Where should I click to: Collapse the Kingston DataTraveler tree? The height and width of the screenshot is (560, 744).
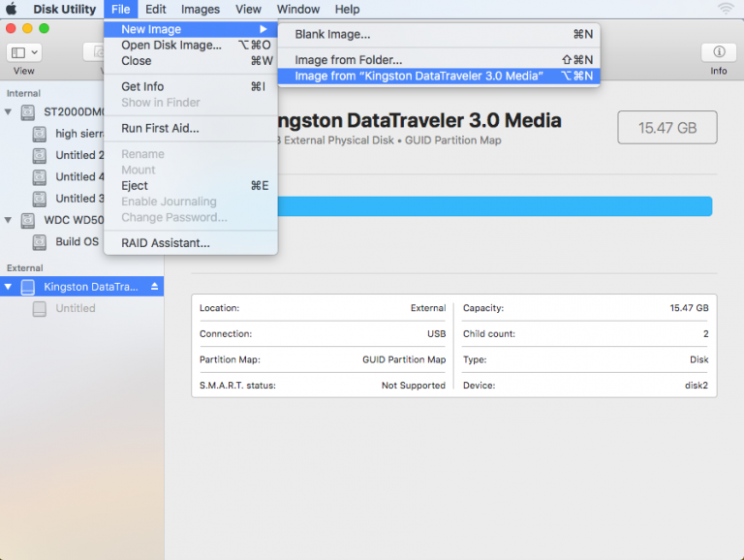[8, 287]
